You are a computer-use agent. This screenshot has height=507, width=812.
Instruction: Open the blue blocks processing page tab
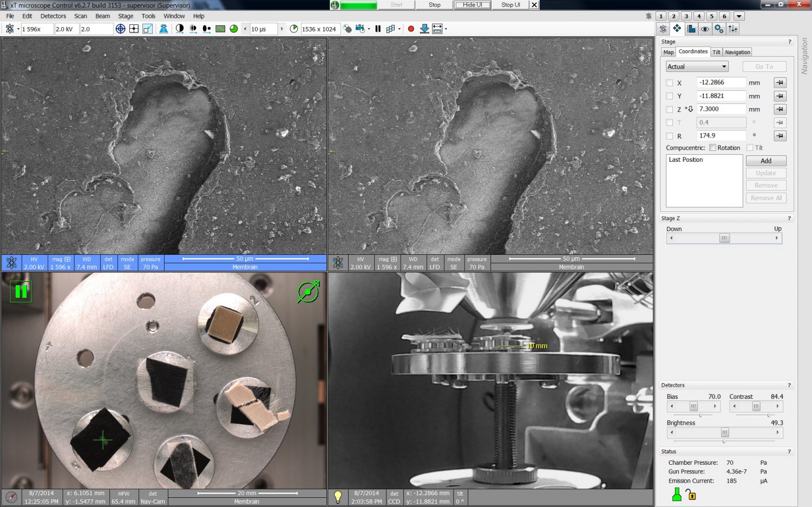(691, 29)
